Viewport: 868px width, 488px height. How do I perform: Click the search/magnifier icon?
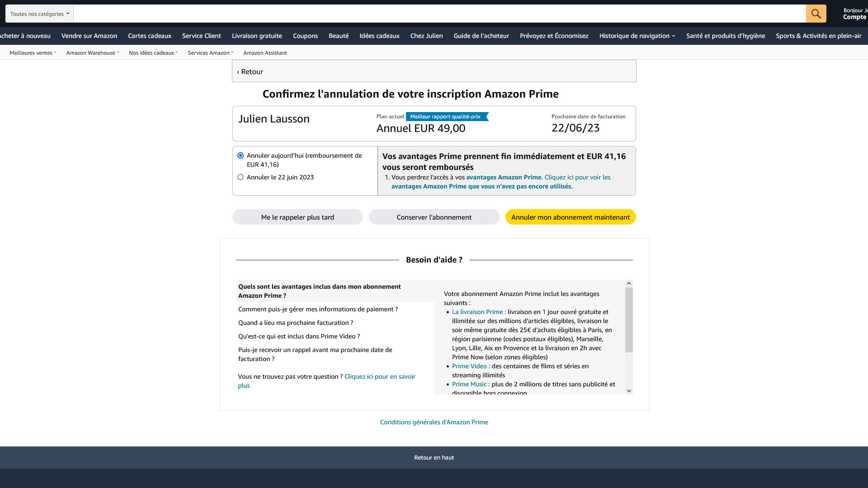click(816, 14)
